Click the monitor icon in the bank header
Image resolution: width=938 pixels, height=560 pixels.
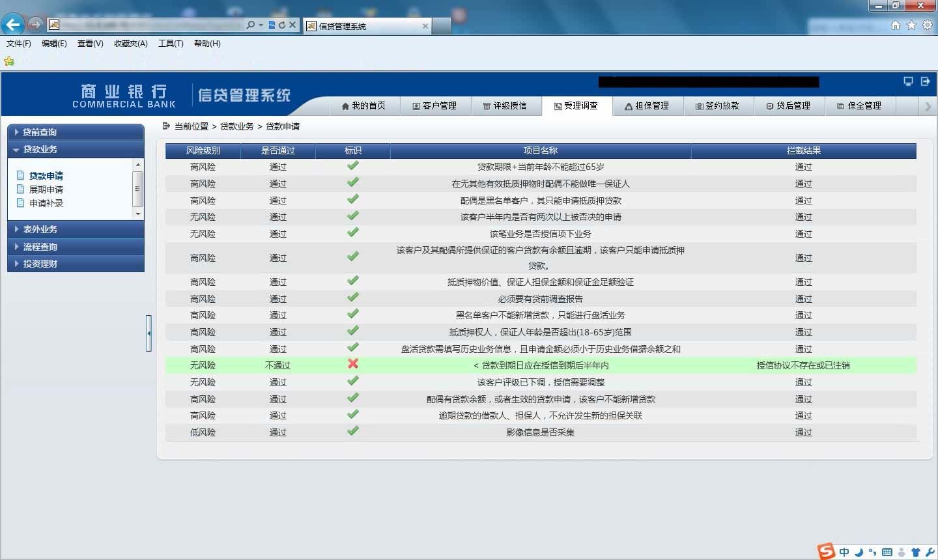[908, 81]
